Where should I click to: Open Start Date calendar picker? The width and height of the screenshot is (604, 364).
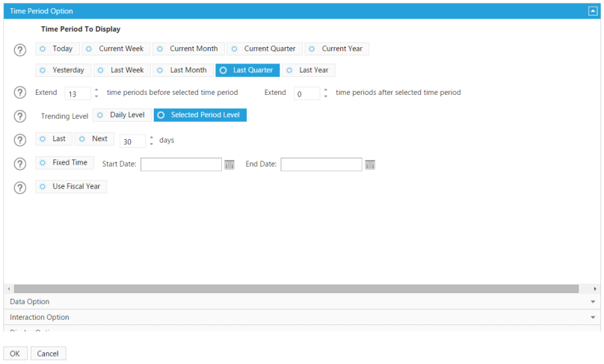229,165
